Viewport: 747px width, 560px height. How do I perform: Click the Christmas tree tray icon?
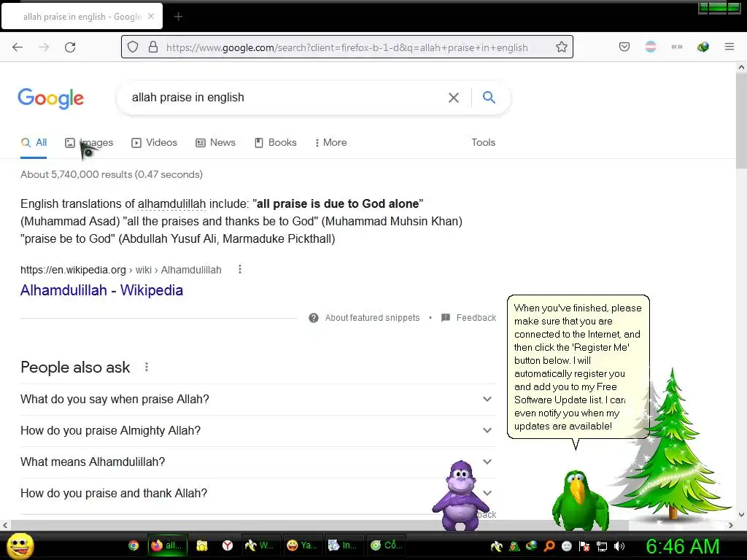point(514,546)
